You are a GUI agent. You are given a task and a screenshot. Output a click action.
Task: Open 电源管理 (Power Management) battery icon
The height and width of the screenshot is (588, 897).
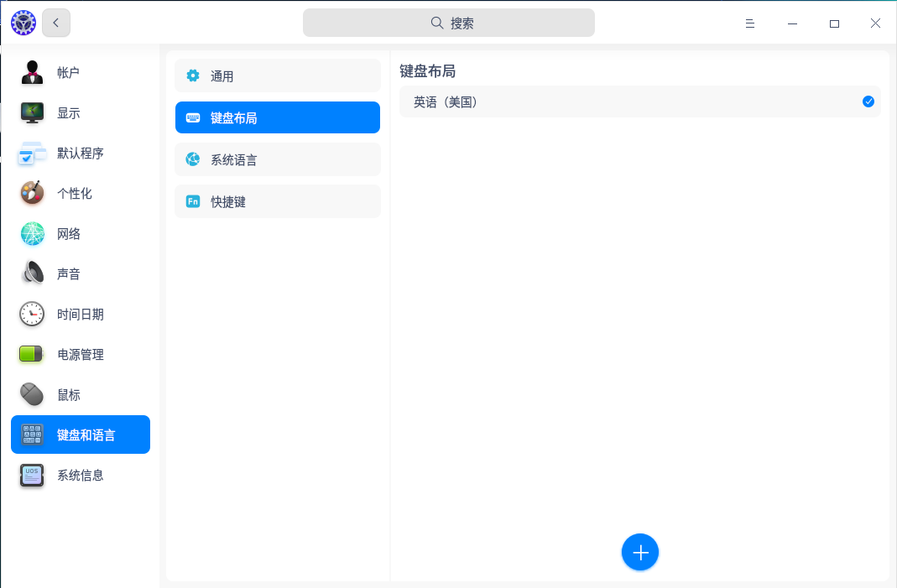point(32,355)
